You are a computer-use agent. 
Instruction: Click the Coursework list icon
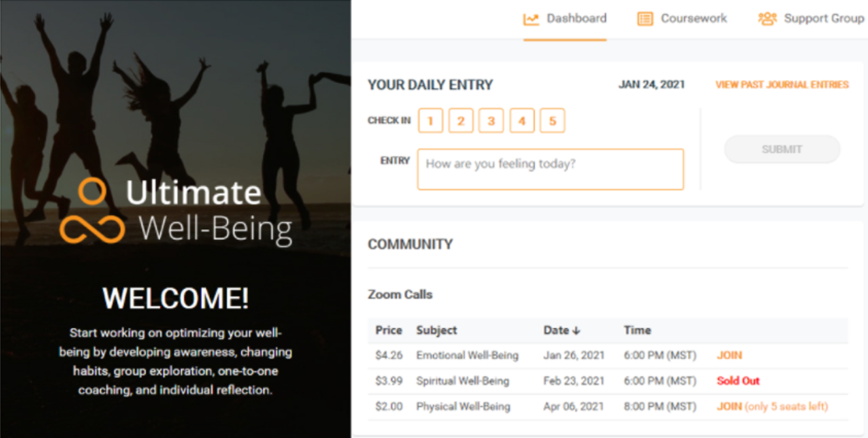point(644,20)
